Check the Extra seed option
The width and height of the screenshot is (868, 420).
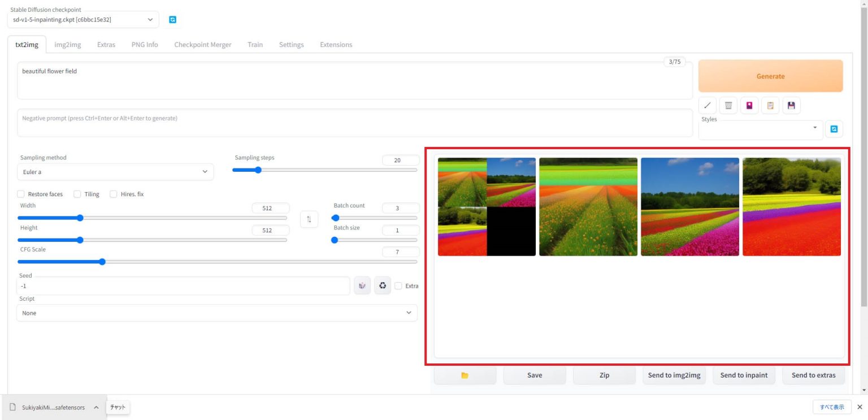pos(398,285)
